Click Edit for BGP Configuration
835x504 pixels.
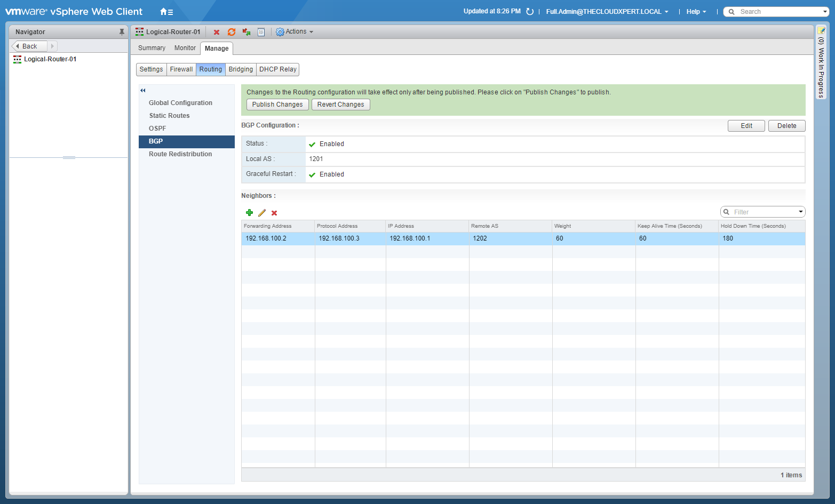click(746, 126)
